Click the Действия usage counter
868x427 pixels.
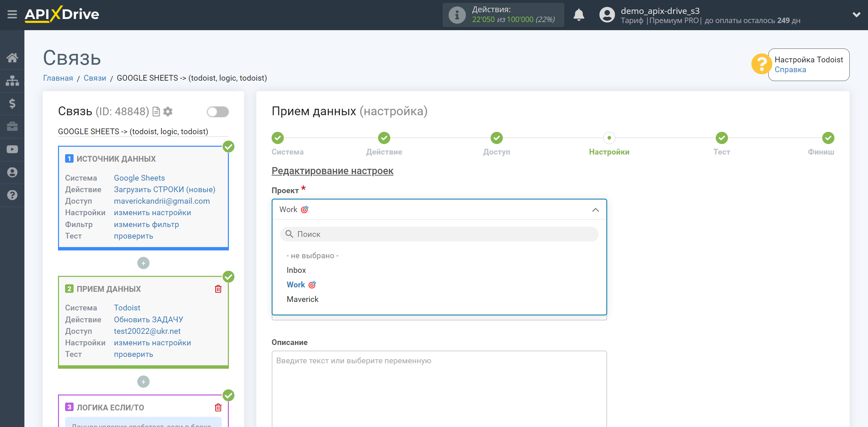tap(503, 15)
